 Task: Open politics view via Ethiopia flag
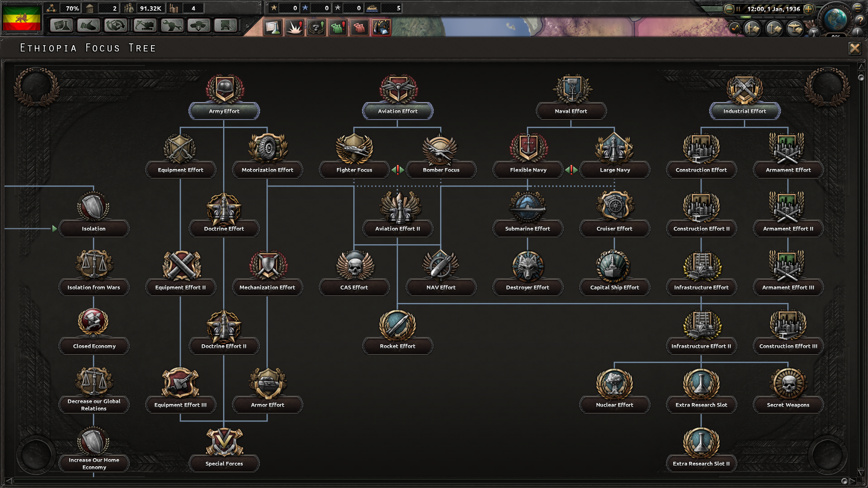[x=22, y=18]
